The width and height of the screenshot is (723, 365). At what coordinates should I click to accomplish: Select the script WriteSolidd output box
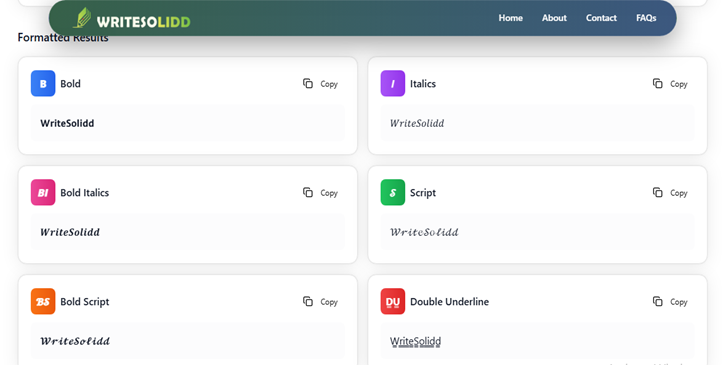[537, 232]
